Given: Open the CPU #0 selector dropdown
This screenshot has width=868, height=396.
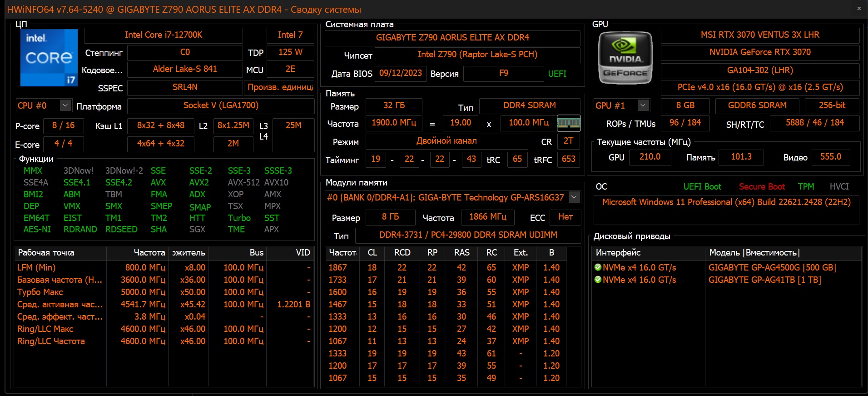Looking at the screenshot, I should pos(65,105).
